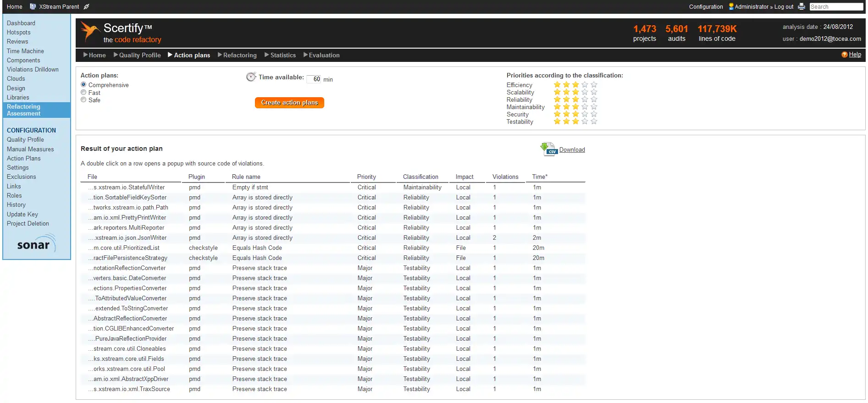Viewport: 868px width, 403px height.
Task: Select the TraxSource file row
Action: pyautogui.click(x=333, y=389)
